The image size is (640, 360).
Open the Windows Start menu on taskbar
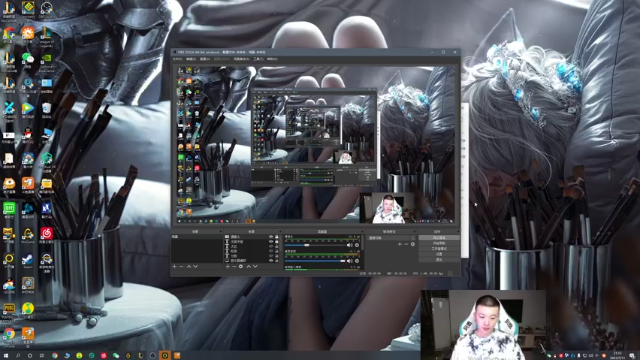point(6,356)
